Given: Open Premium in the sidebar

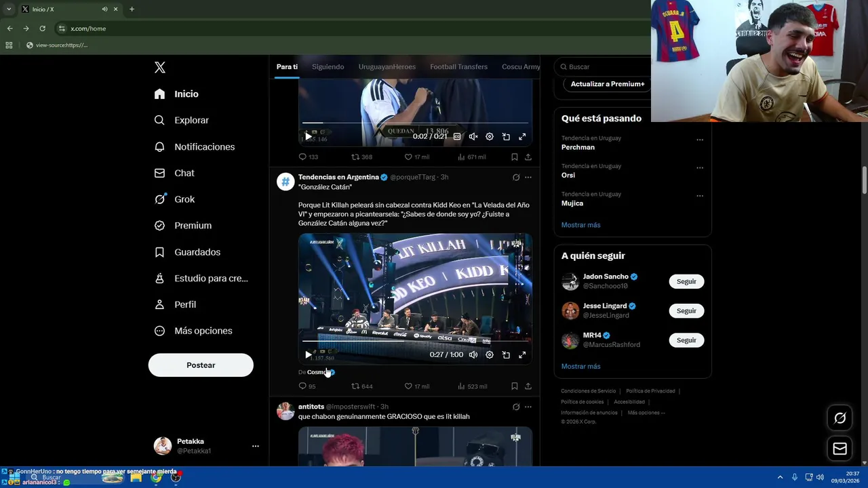Looking at the screenshot, I should [182, 226].
